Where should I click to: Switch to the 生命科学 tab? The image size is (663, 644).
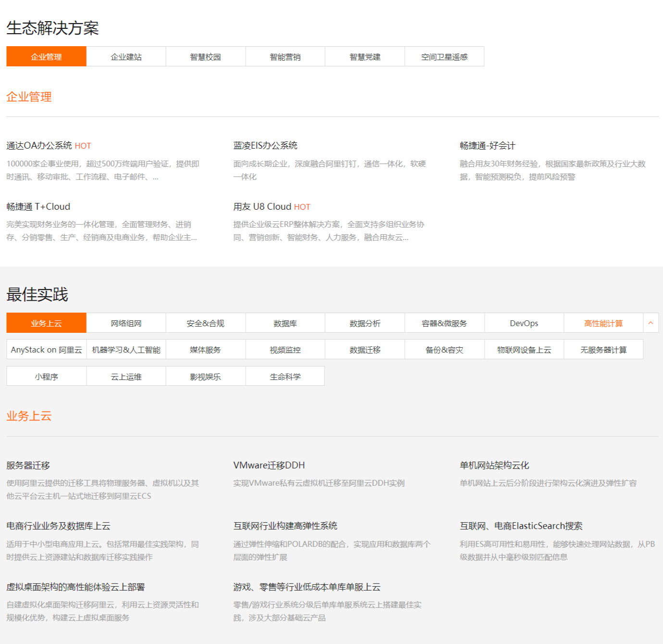pos(285,376)
